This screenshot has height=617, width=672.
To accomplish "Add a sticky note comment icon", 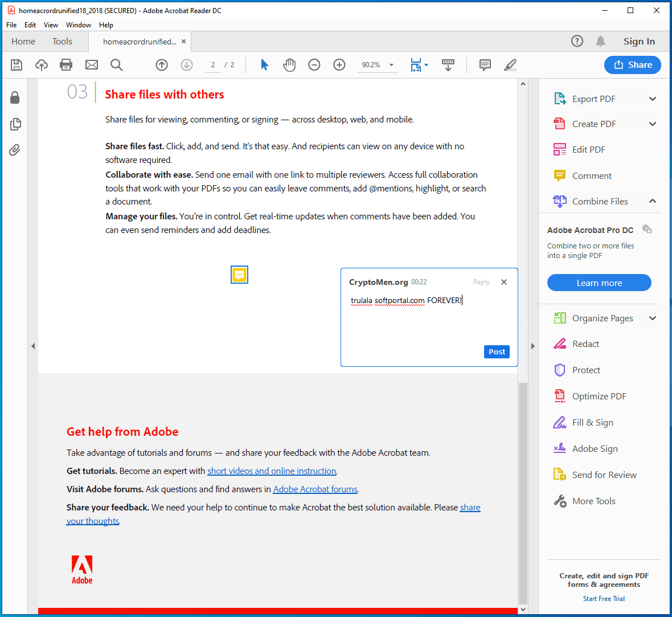I will coord(485,65).
